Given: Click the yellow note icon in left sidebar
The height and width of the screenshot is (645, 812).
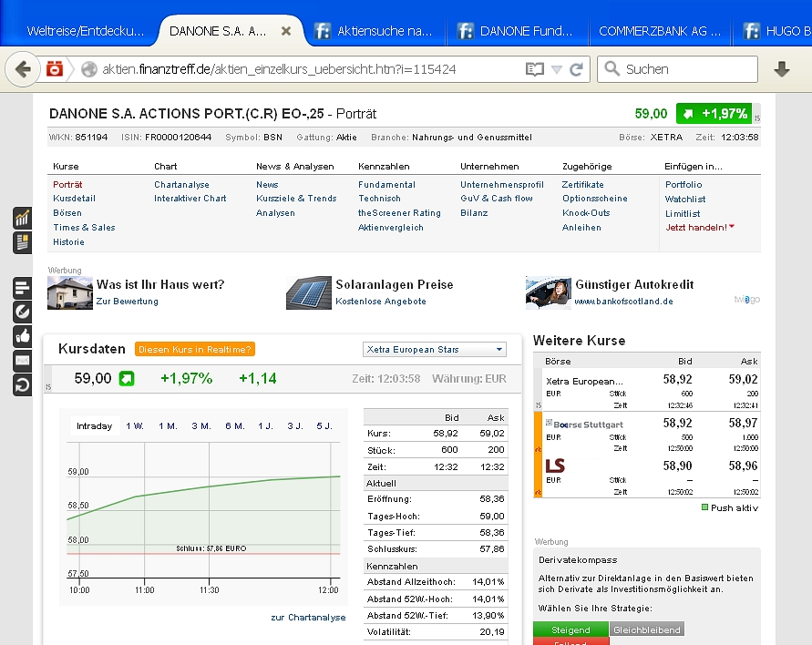Looking at the screenshot, I should click(x=22, y=242).
